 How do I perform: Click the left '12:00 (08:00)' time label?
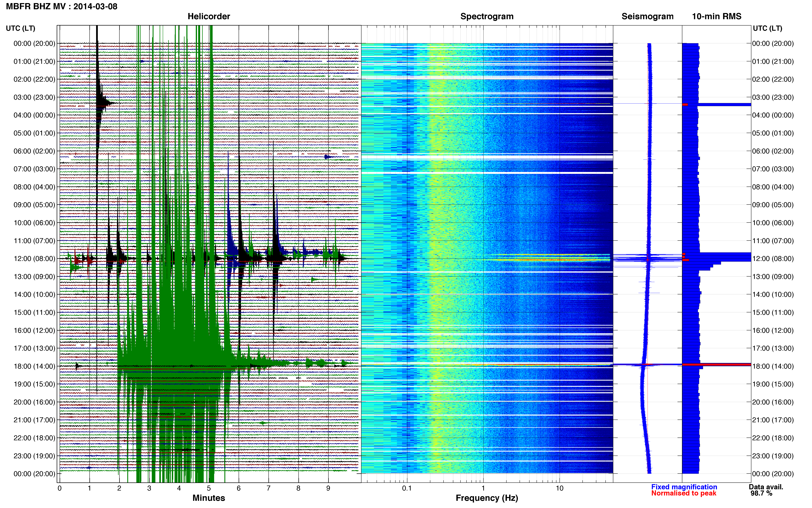tap(34, 258)
